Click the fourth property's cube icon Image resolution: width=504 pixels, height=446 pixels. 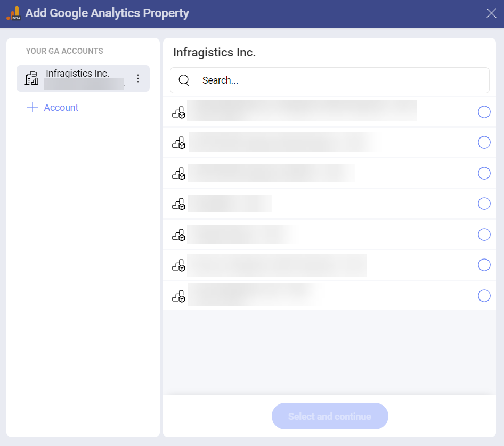pyautogui.click(x=178, y=204)
